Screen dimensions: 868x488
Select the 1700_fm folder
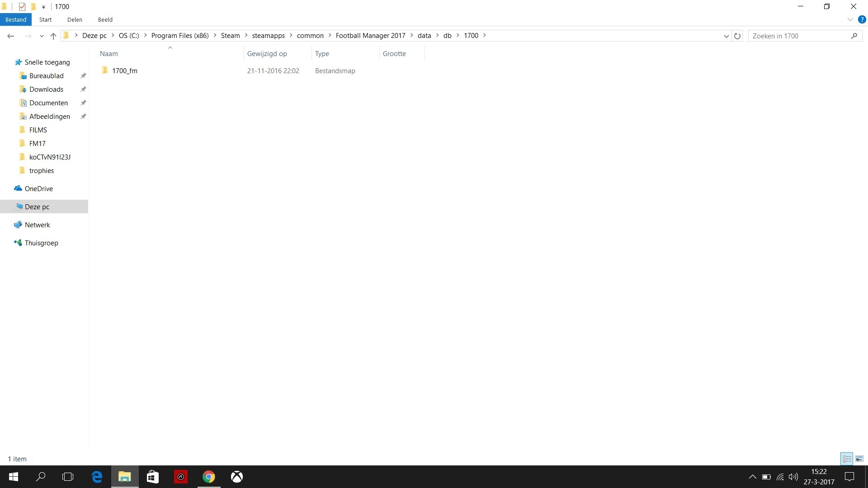click(x=125, y=71)
